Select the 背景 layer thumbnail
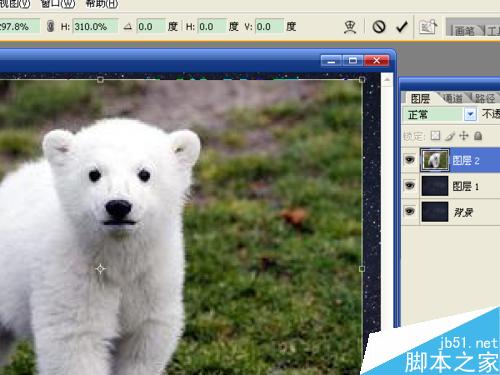The width and height of the screenshot is (500, 375). tap(435, 212)
